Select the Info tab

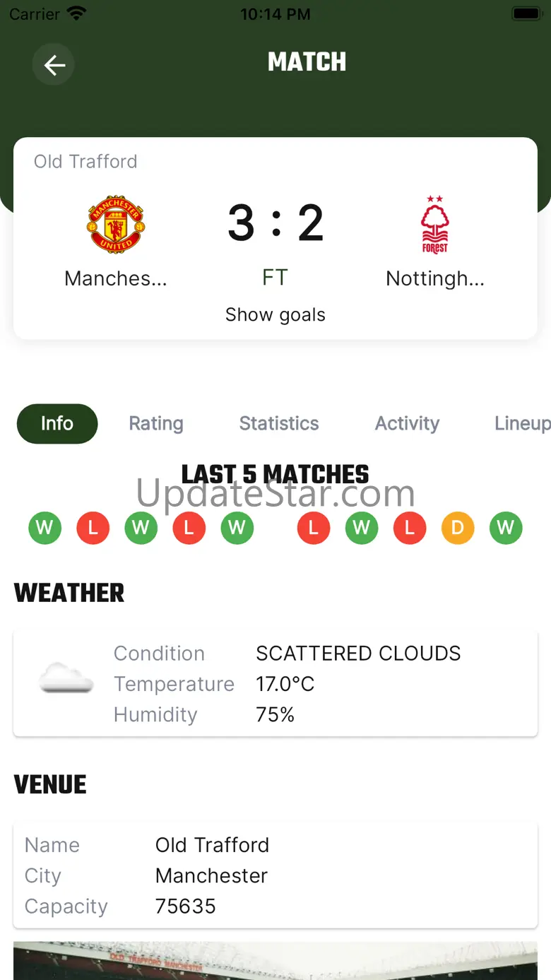(57, 423)
